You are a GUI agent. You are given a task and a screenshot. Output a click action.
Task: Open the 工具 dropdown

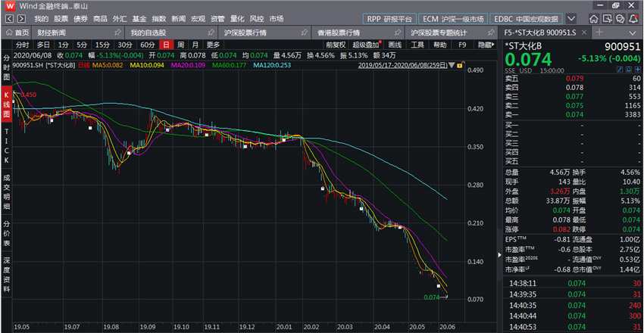point(418,45)
